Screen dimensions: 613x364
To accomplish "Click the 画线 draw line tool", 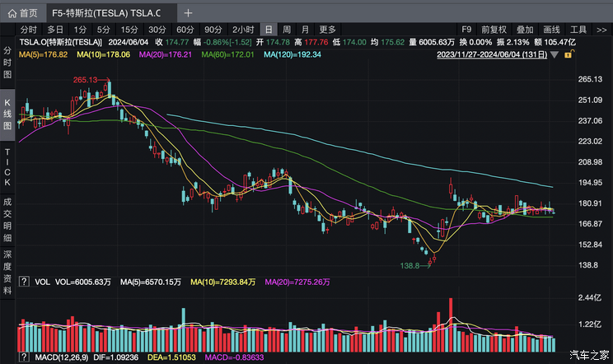I will pyautogui.click(x=552, y=30).
